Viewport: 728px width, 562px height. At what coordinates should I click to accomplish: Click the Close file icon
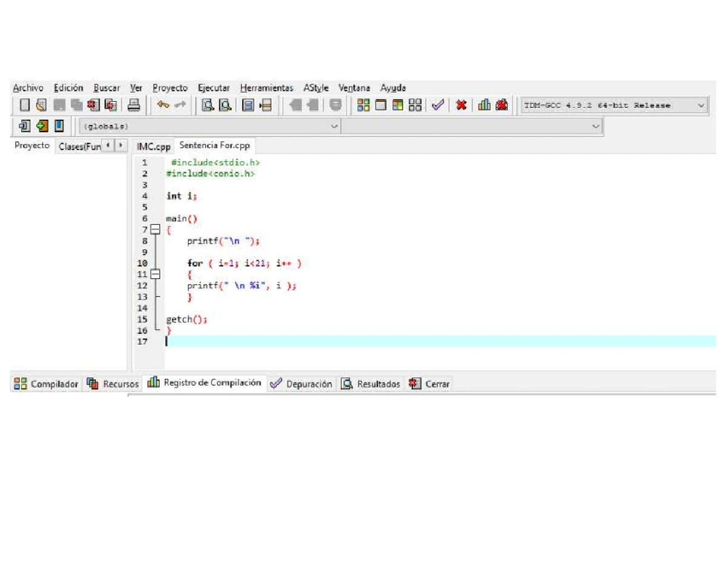(x=93, y=105)
